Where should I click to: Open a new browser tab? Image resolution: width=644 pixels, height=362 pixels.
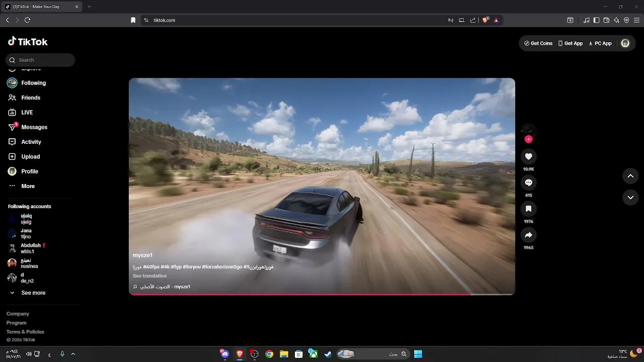[x=89, y=7]
